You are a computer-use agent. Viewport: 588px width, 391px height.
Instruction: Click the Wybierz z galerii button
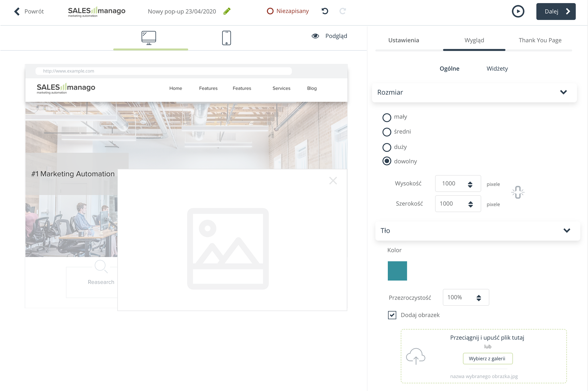tap(488, 359)
